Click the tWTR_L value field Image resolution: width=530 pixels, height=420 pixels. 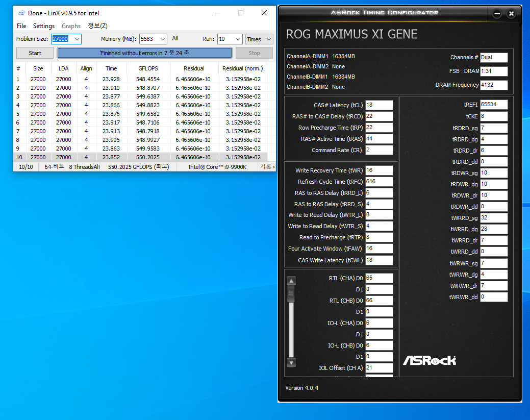[x=379, y=215]
